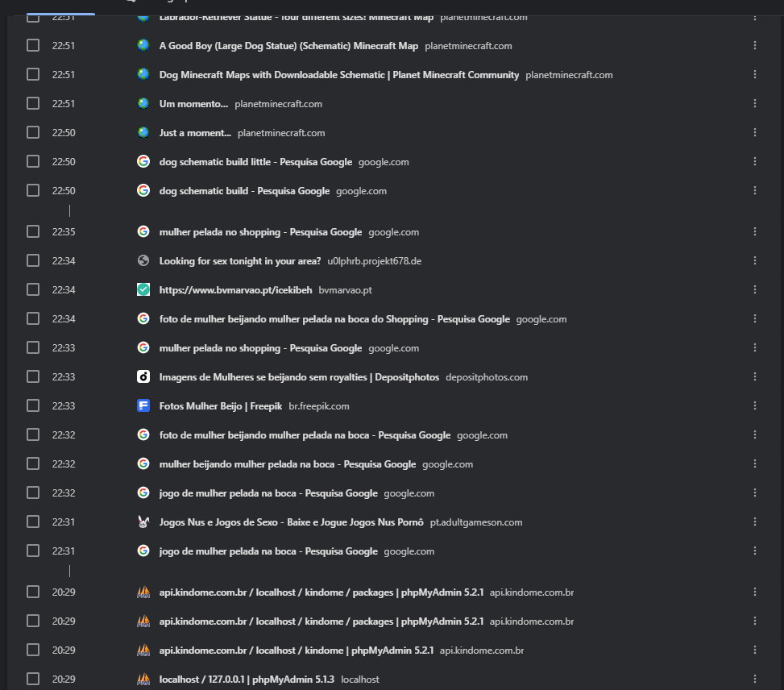Click the green checkmark favicon for bvmarvao.pt entry

tap(143, 289)
